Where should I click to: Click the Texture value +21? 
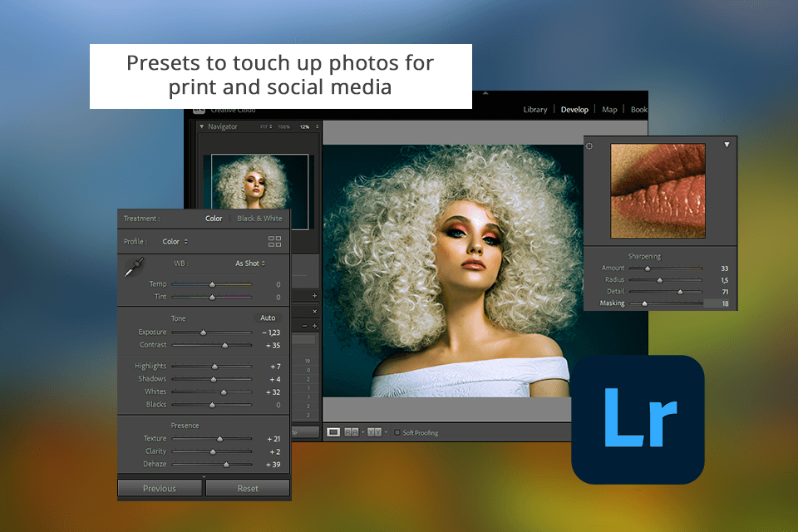pos(273,439)
